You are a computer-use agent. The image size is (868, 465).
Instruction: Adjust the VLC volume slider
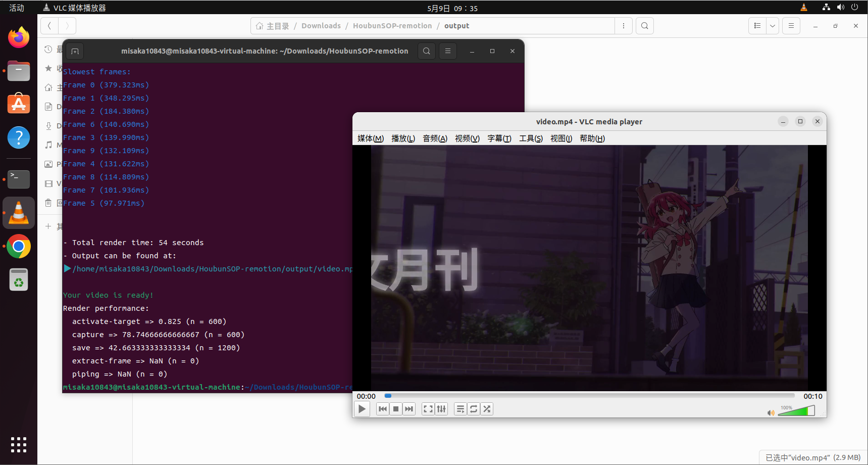tap(796, 411)
